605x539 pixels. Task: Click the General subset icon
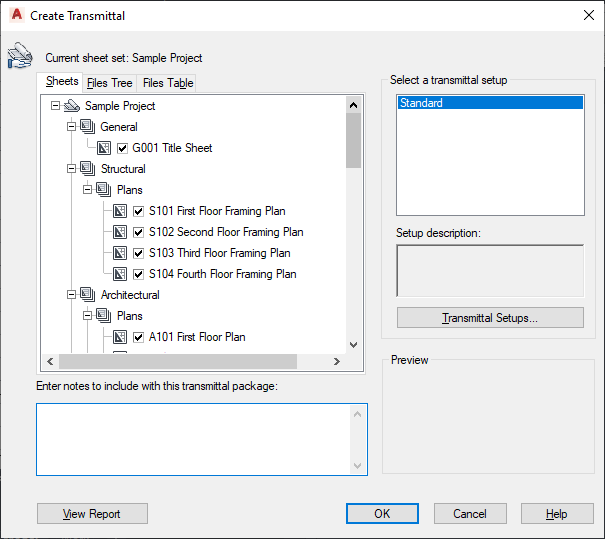pyautogui.click(x=87, y=127)
